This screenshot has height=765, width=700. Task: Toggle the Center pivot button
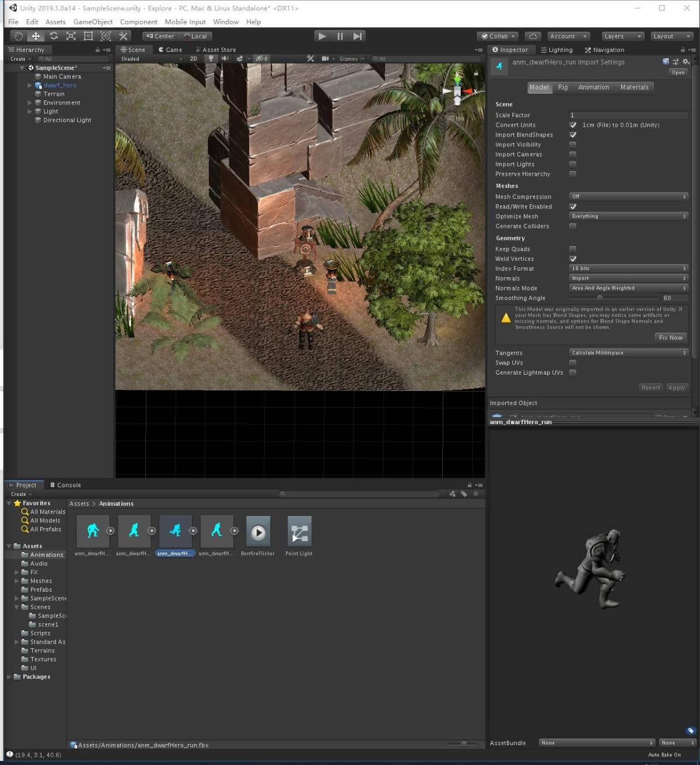(160, 36)
